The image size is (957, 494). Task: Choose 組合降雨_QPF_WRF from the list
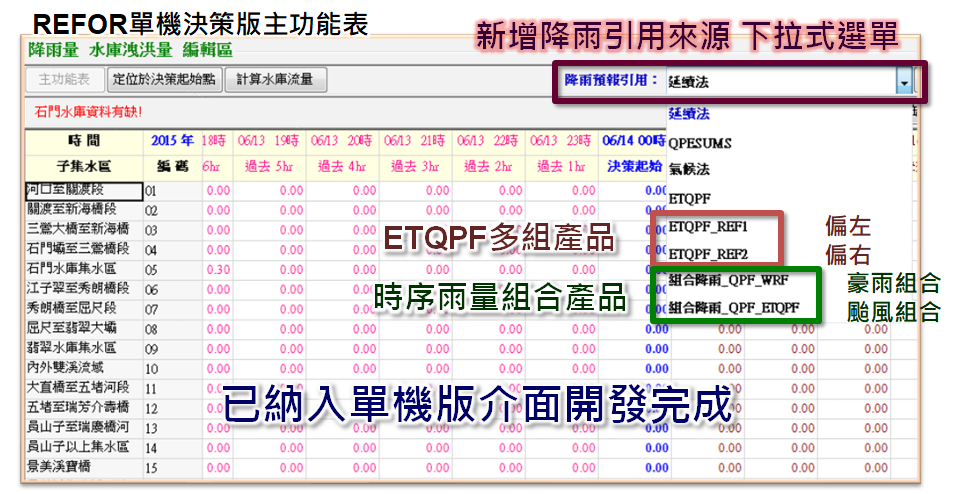click(729, 280)
